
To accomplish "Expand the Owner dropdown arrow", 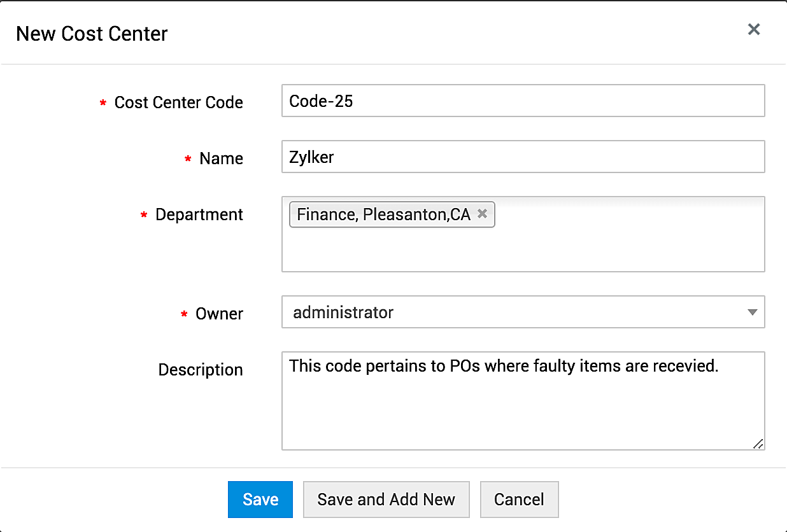I will click(752, 312).
